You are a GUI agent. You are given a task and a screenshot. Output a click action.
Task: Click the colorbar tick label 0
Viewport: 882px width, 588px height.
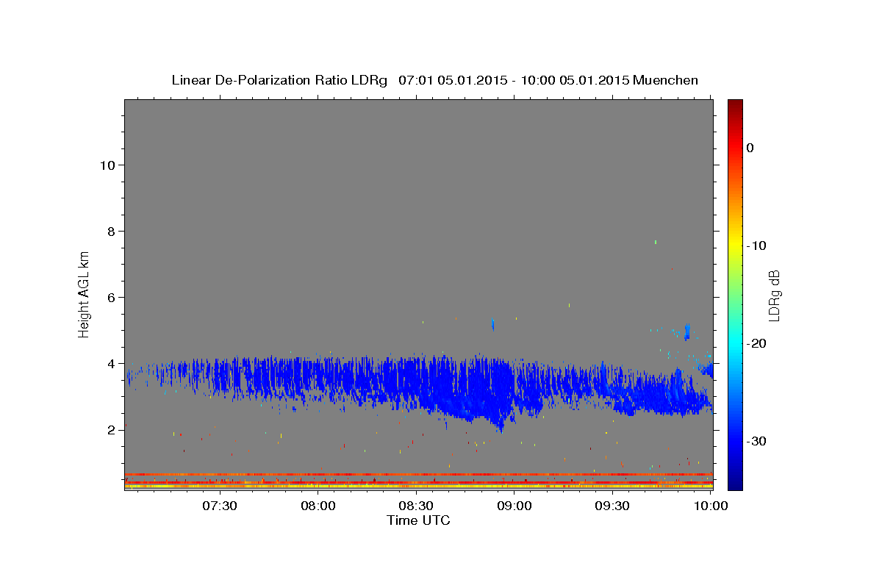click(750, 148)
